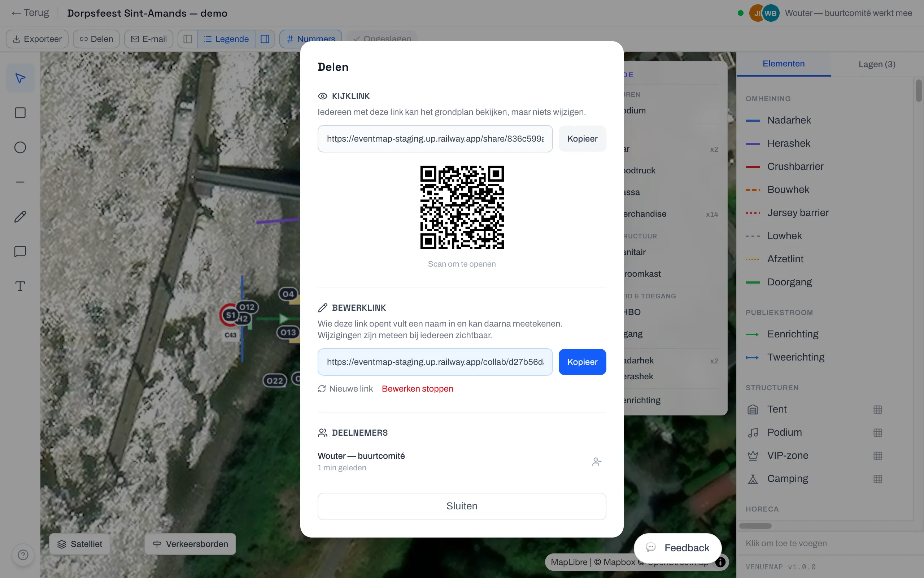Open grid options for Camping
The image size is (924, 578).
[x=877, y=479]
